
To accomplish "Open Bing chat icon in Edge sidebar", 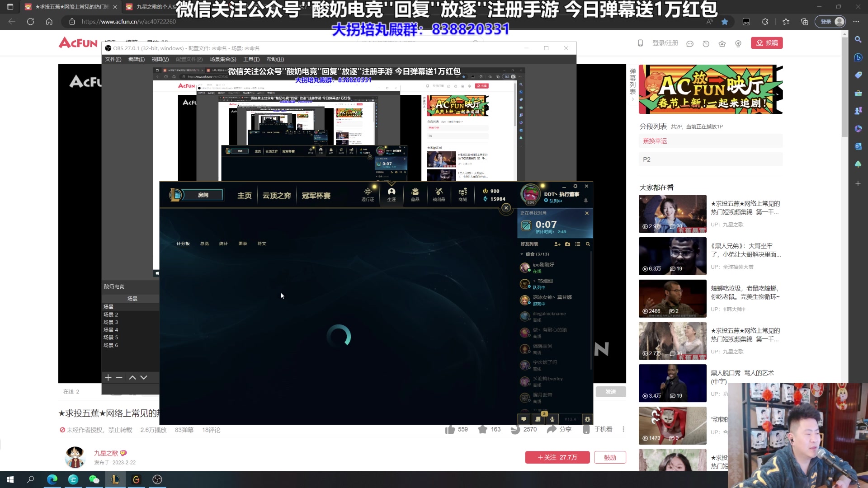I will (858, 57).
